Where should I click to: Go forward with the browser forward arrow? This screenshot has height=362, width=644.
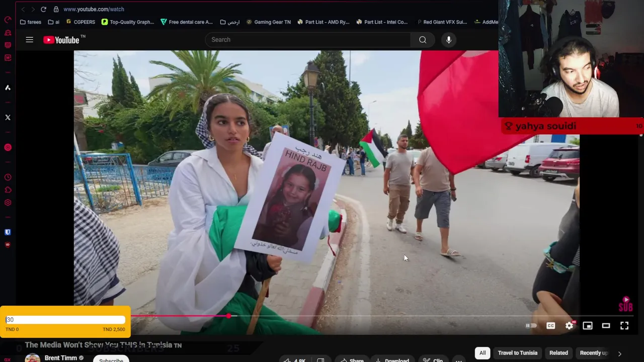tap(32, 9)
